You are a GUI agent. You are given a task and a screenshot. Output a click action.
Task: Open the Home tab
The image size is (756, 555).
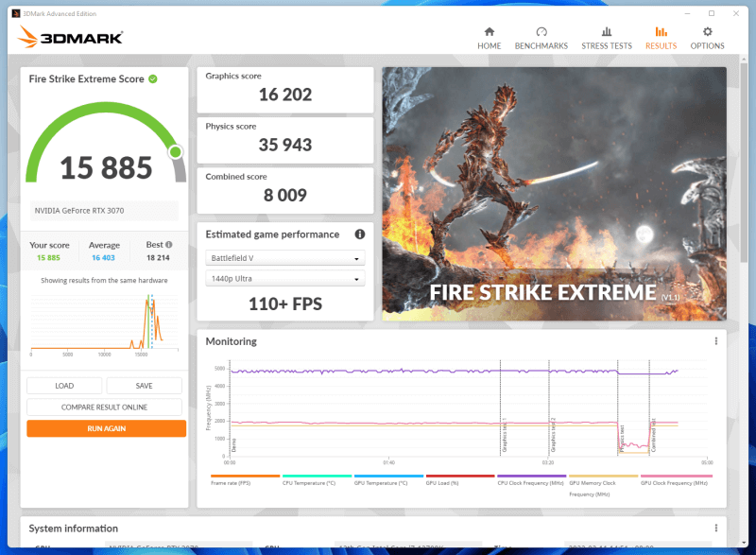[x=489, y=39]
